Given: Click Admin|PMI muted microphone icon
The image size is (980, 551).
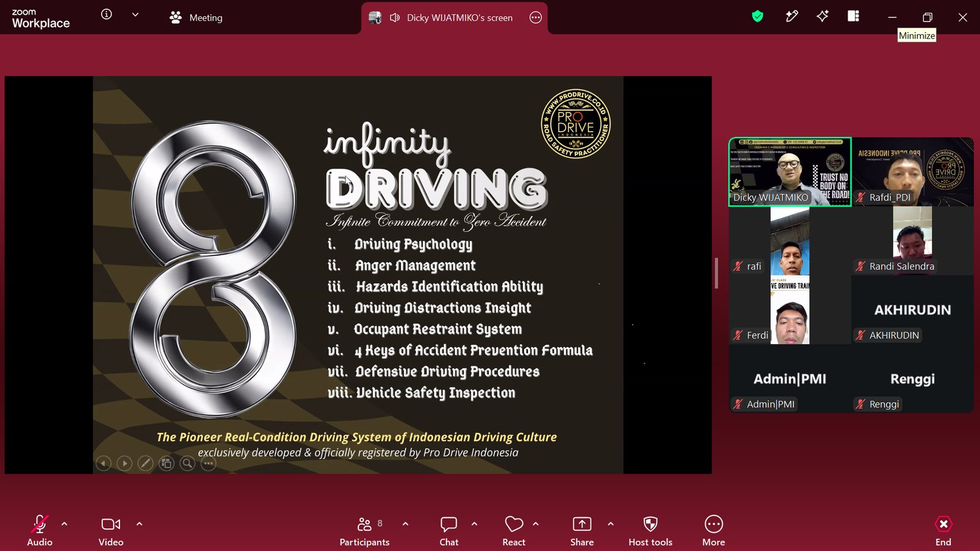Looking at the screenshot, I should 738,404.
